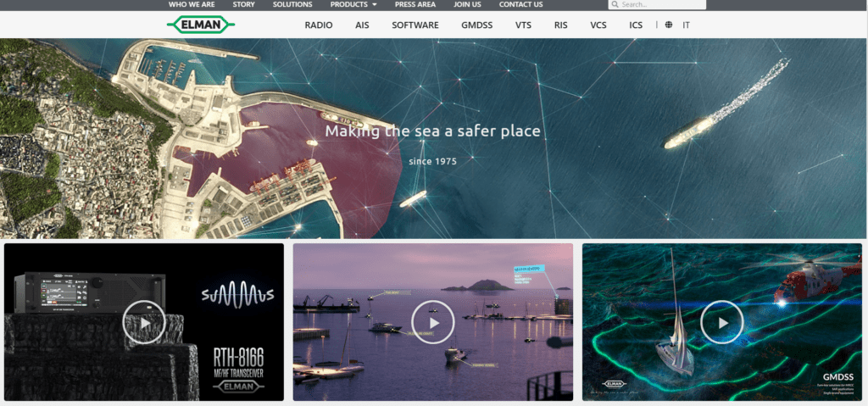Open the GMDSS category in navbar
Screen dimensions: 868x406
click(476, 25)
